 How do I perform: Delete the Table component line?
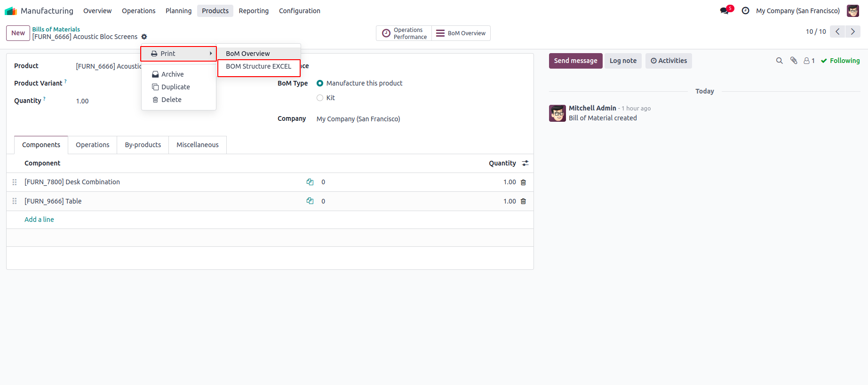523,202
